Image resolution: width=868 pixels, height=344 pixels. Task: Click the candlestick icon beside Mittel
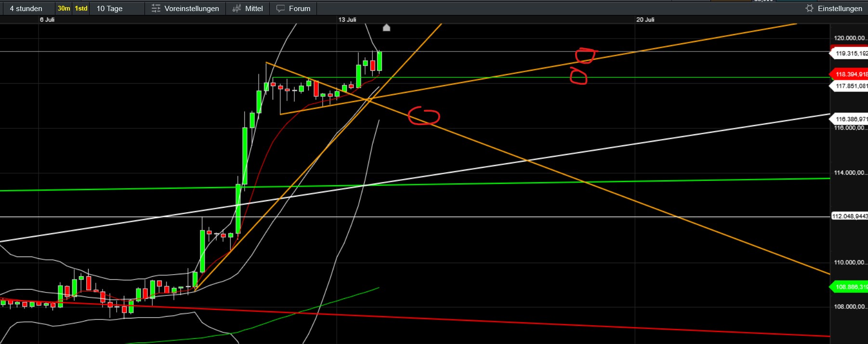pyautogui.click(x=237, y=9)
